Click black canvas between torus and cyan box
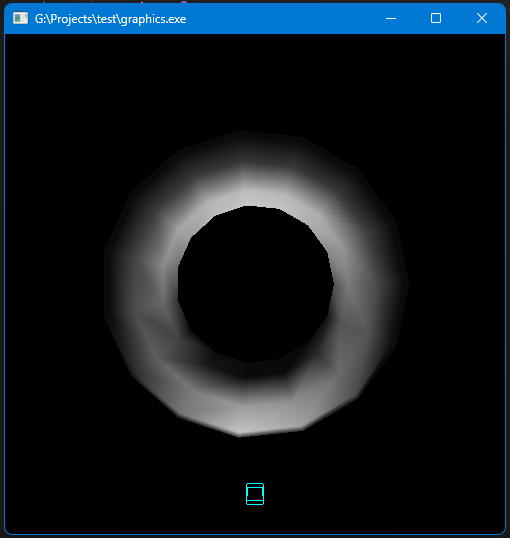510x538 pixels. pyautogui.click(x=255, y=460)
